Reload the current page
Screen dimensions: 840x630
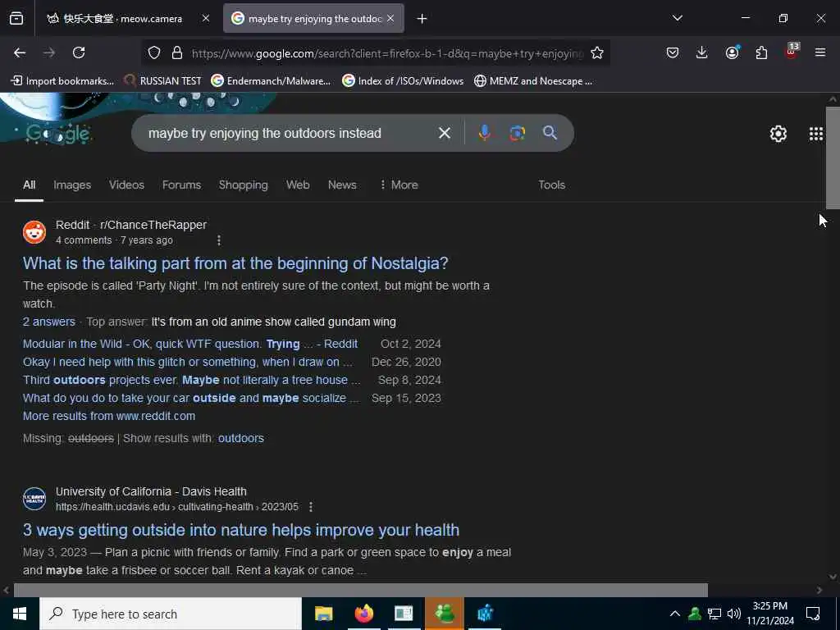click(79, 52)
